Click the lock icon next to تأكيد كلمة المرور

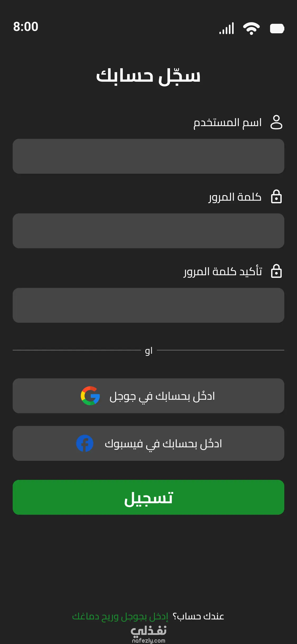point(276,271)
